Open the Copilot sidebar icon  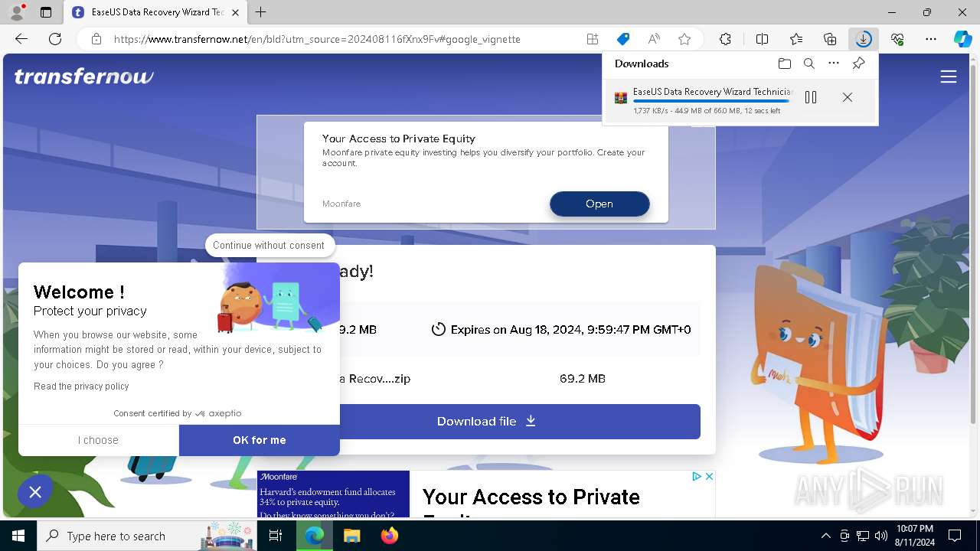click(x=963, y=39)
